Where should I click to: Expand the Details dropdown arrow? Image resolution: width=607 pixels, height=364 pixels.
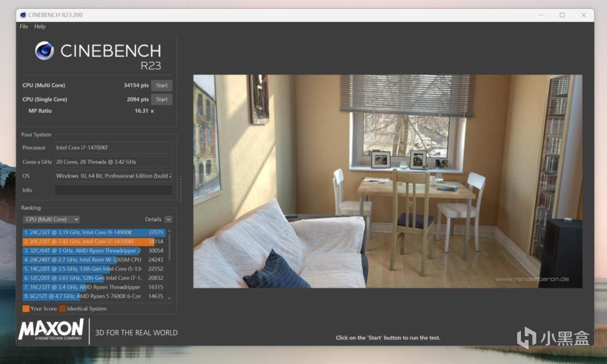click(x=168, y=219)
